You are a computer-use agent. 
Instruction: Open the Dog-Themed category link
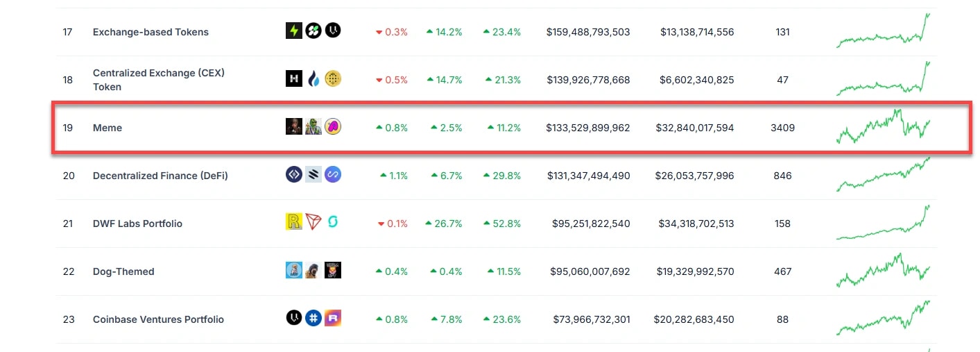tap(123, 271)
